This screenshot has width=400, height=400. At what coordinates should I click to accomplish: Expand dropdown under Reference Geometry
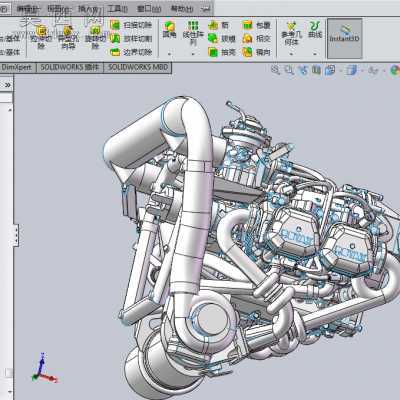coord(291,54)
